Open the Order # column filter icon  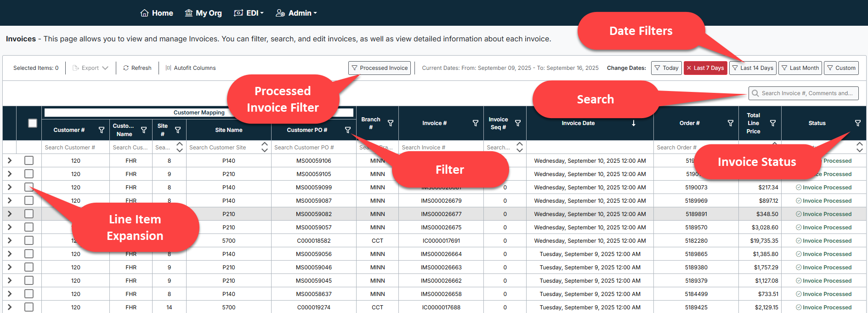pos(731,123)
